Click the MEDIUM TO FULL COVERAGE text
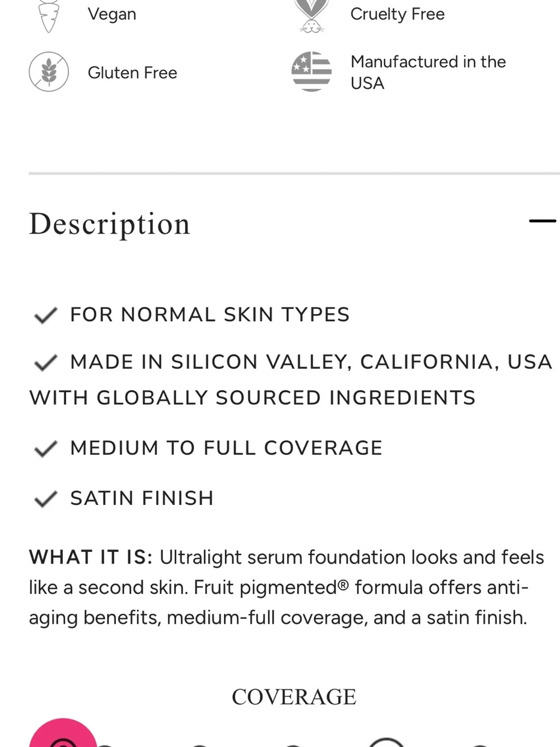Screen dimensions: 560x747 [226, 448]
